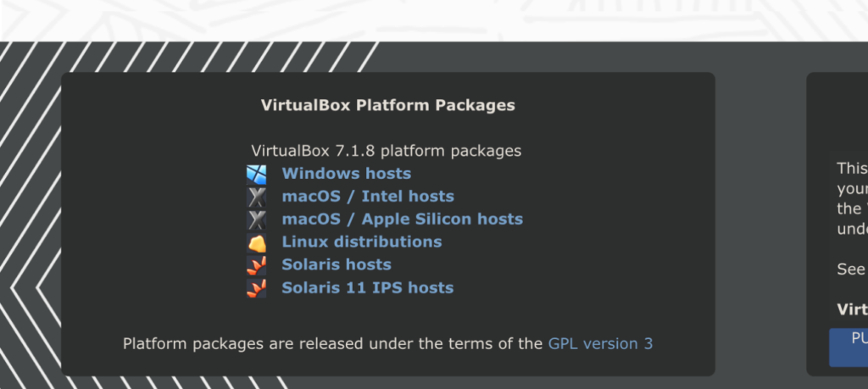Screen dimensions: 868x389
Task: Click the Solaris hosts sun icon
Action: pyautogui.click(x=256, y=265)
